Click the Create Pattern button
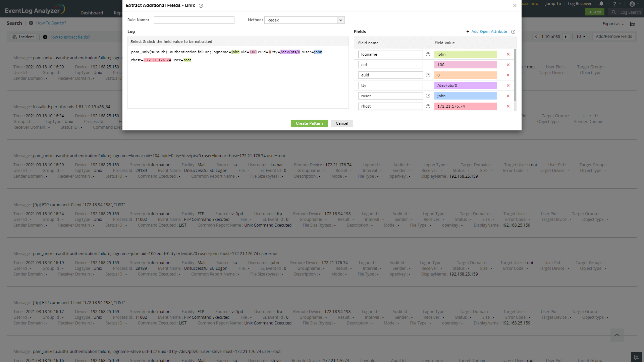This screenshot has width=644, height=362. coord(309,123)
